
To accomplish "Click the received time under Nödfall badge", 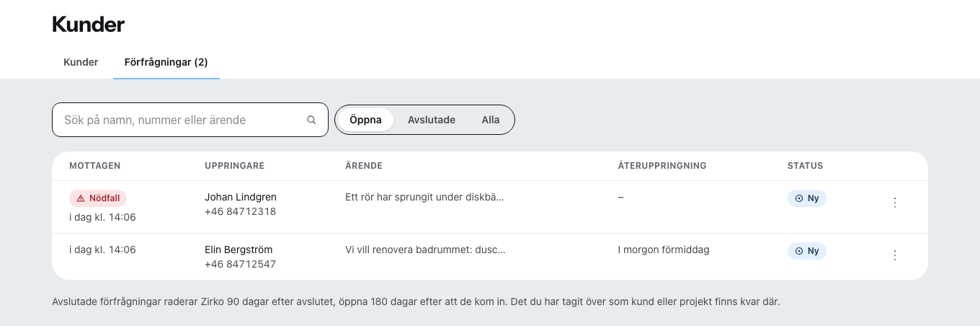I will point(102,216).
